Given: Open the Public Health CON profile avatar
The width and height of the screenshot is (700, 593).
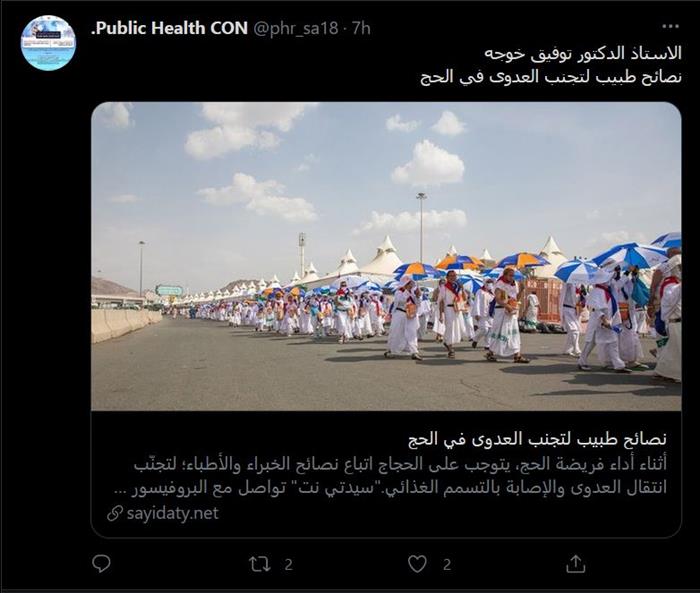Looking at the screenshot, I should click(48, 43).
